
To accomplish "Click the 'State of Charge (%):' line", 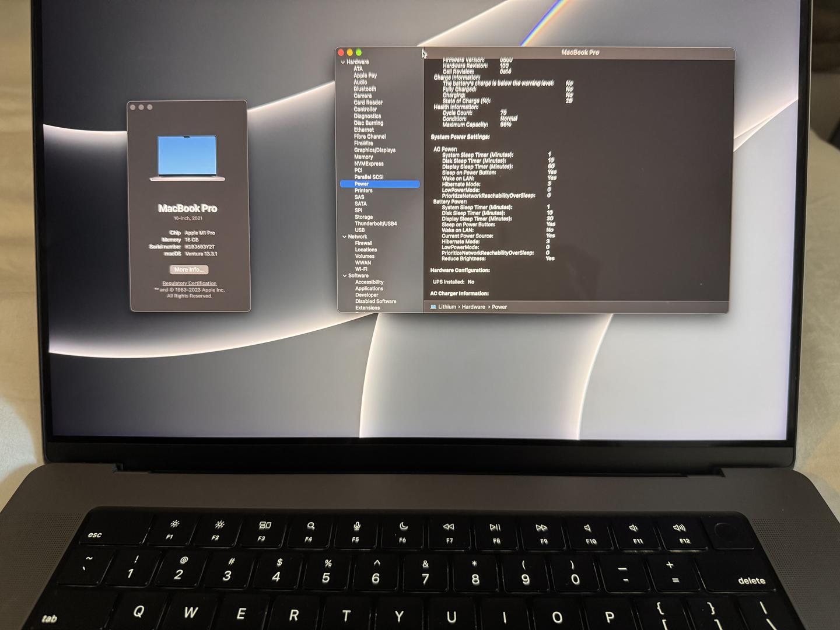I will pyautogui.click(x=508, y=101).
